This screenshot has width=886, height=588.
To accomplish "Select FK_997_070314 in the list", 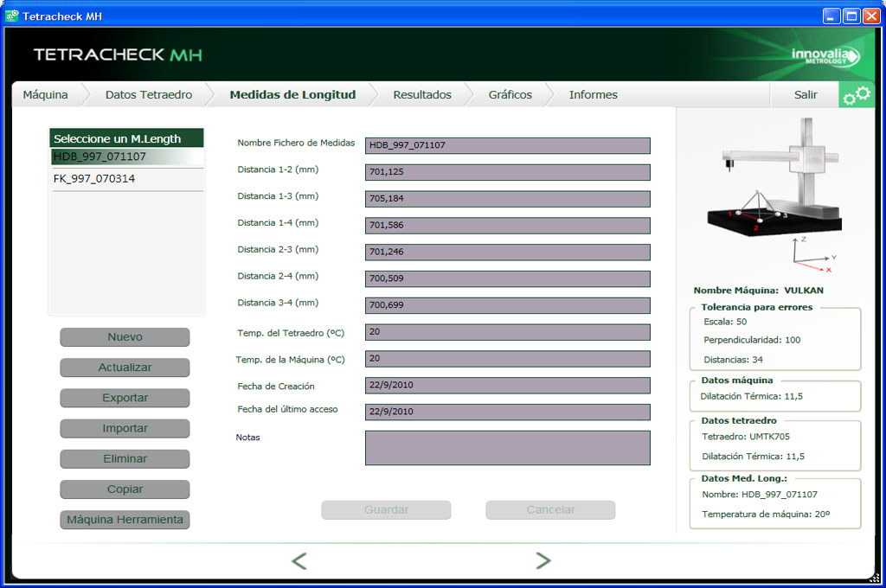I will [x=94, y=179].
